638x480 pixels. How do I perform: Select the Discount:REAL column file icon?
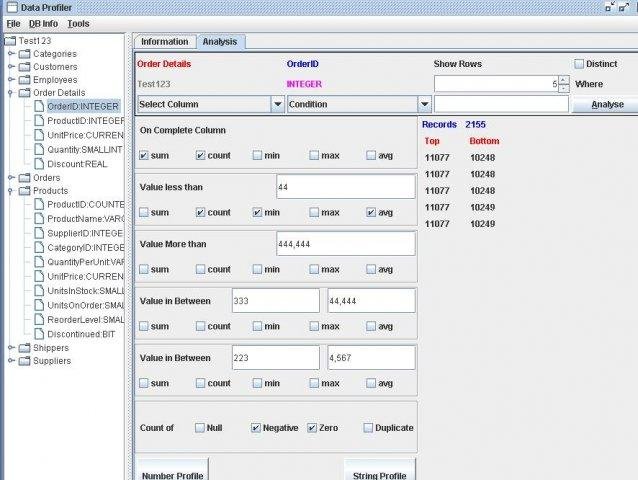click(39, 164)
